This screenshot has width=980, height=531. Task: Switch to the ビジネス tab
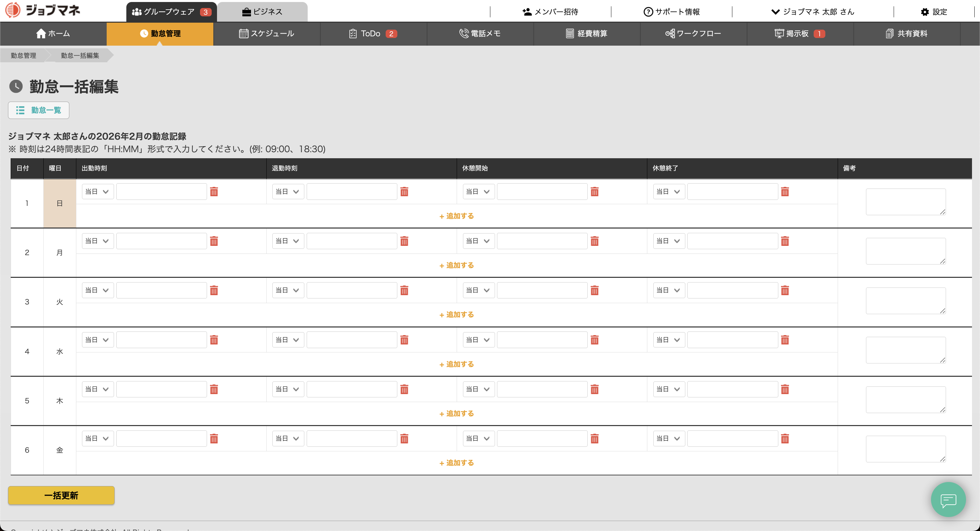pos(262,12)
